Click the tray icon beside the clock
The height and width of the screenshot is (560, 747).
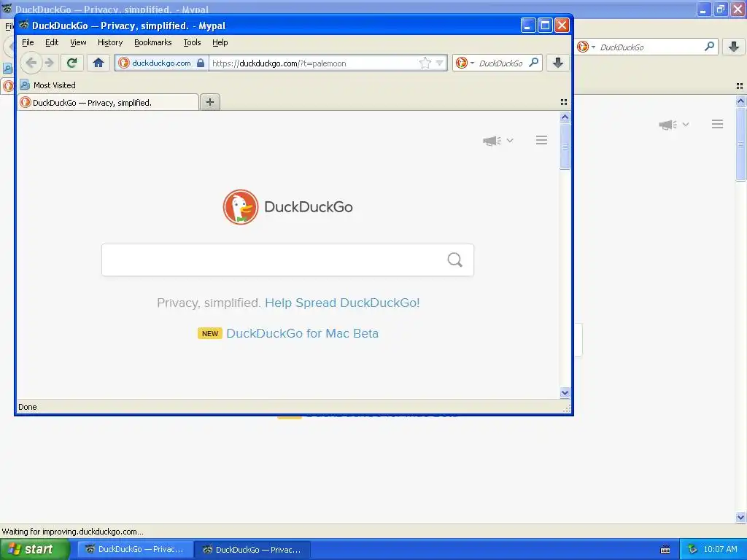(692, 549)
